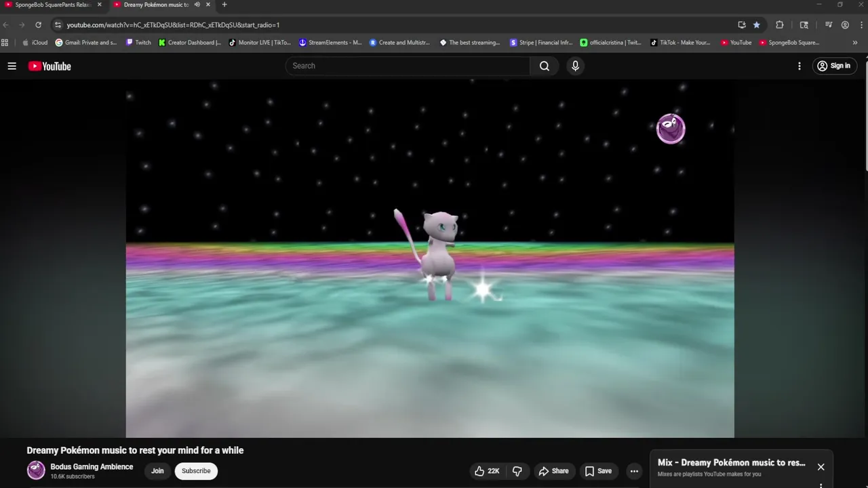Expand hidden bookmarks chevron
This screenshot has width=868, height=488.
point(854,43)
